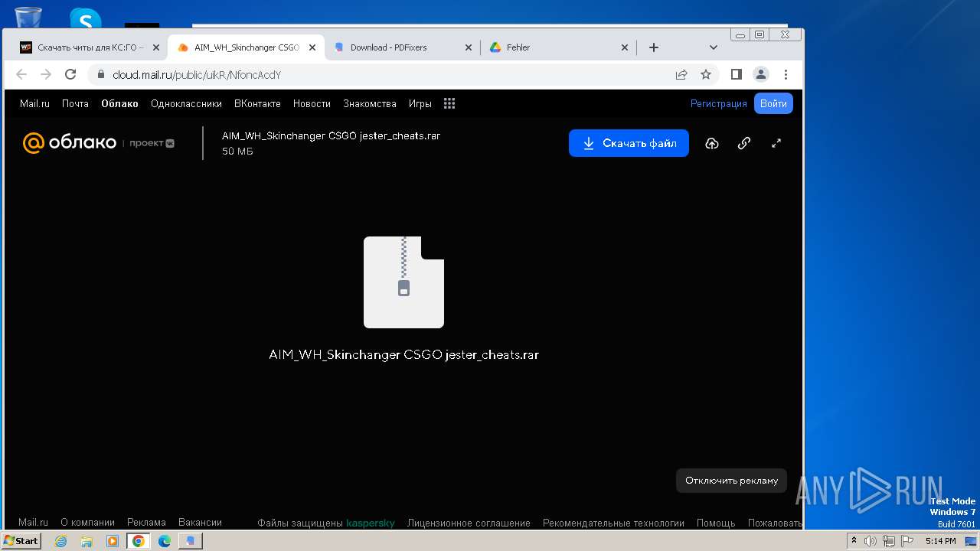Share this page icon in address bar
980x551 pixels.
pos(681,74)
